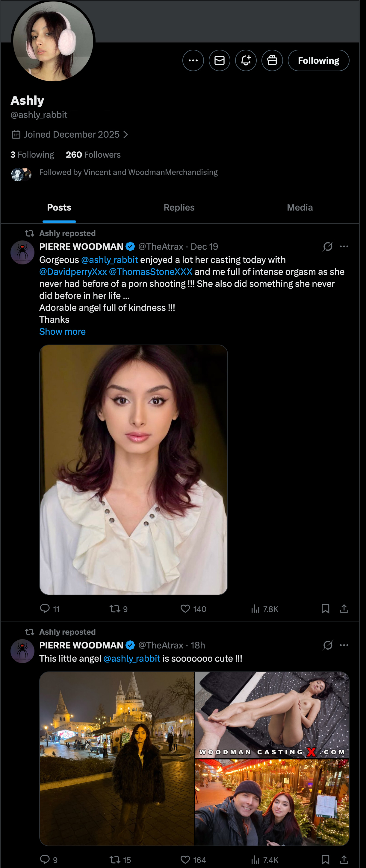Viewport: 366px width, 868px height.
Task: Click the envelope message icon
Action: [x=219, y=61]
